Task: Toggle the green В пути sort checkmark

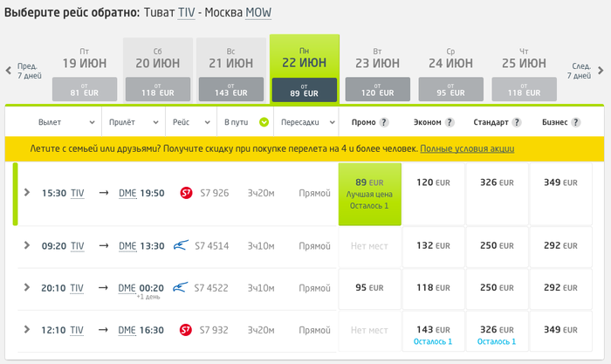Action: pos(264,122)
